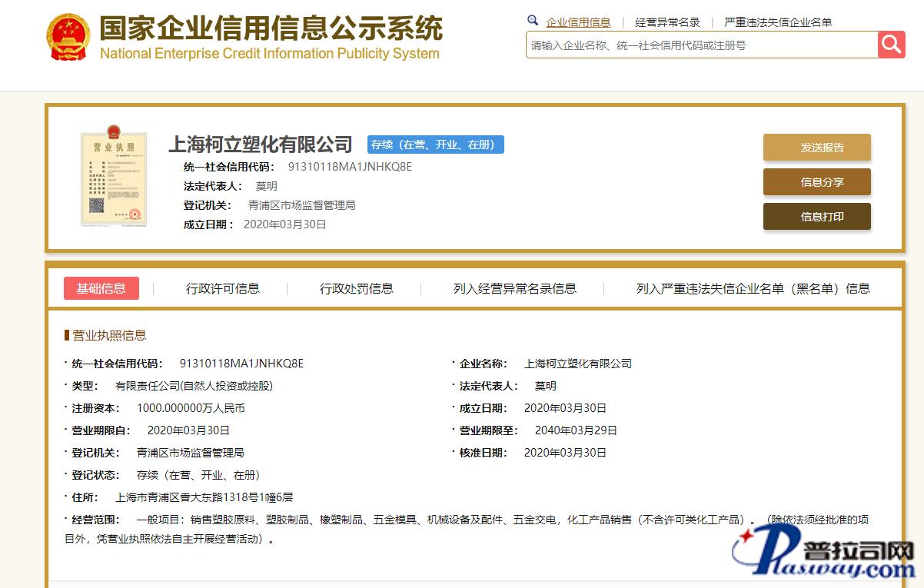
Task: Click the 国家企业信用信息公示系统 site title
Action: pos(271,29)
